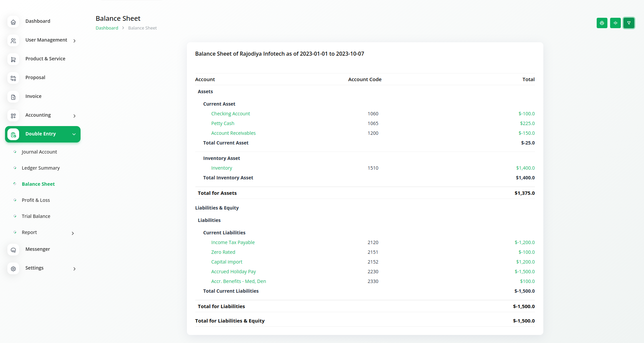
Task: Click the print balance sheet icon
Action: click(602, 23)
